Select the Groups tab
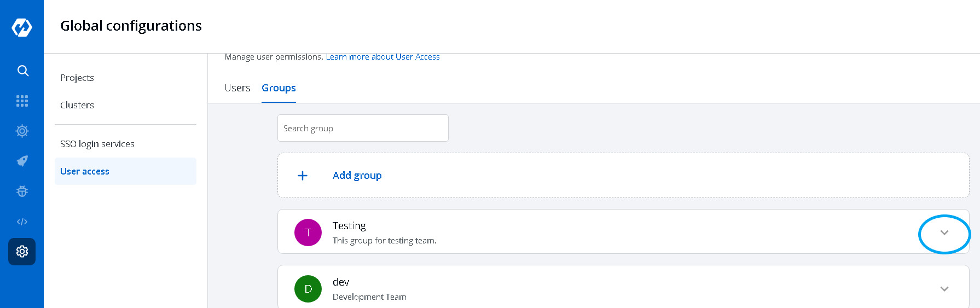The height and width of the screenshot is (308, 980). click(279, 88)
